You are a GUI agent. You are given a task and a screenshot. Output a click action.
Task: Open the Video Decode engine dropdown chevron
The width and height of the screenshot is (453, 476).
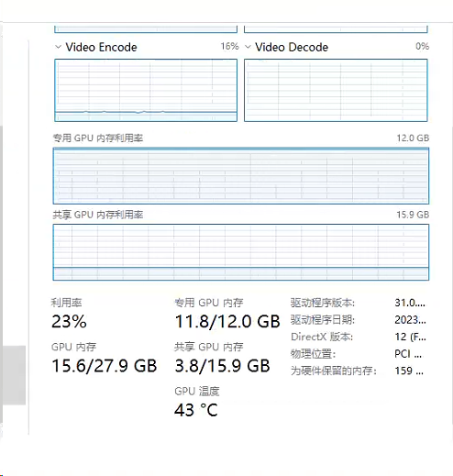[248, 47]
